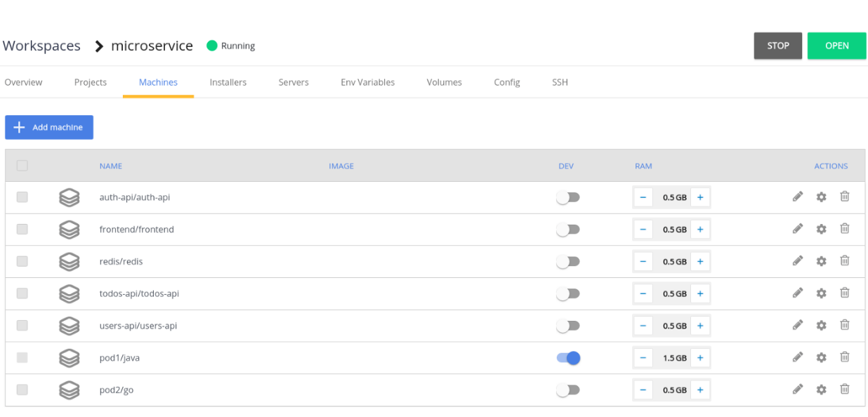Edit the auth-api/auth-api machine with pencil icon
868x417 pixels.
coord(798,197)
